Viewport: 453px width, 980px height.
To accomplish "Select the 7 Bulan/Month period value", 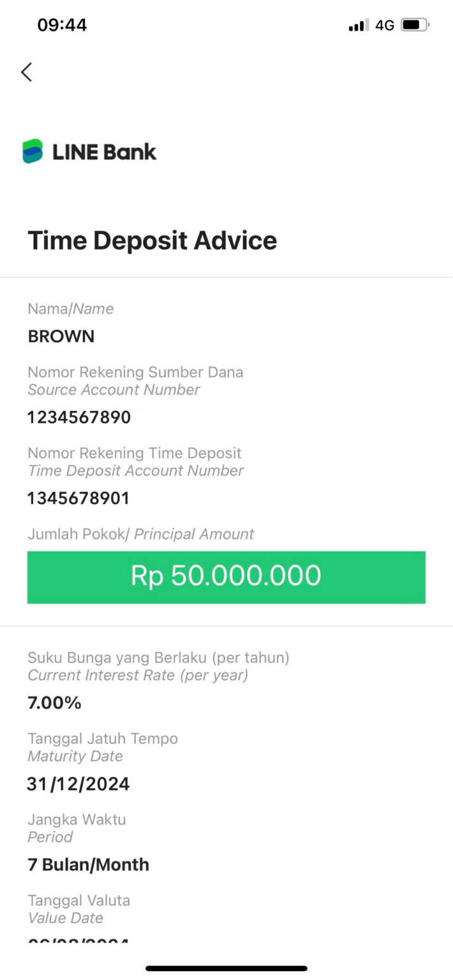I will coord(87,865).
